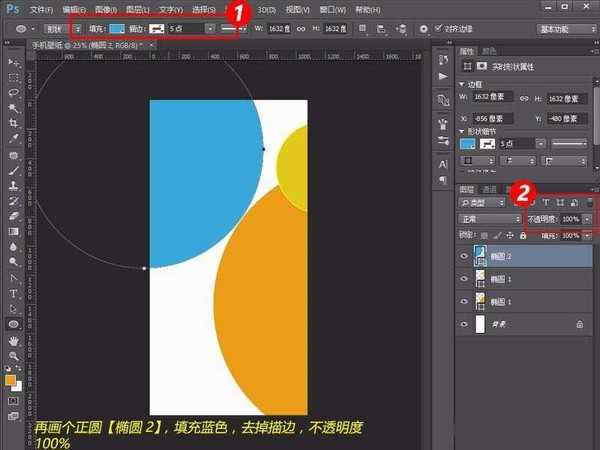The height and width of the screenshot is (450, 600).
Task: Select the Horizontal Type tool
Action: pos(15,293)
